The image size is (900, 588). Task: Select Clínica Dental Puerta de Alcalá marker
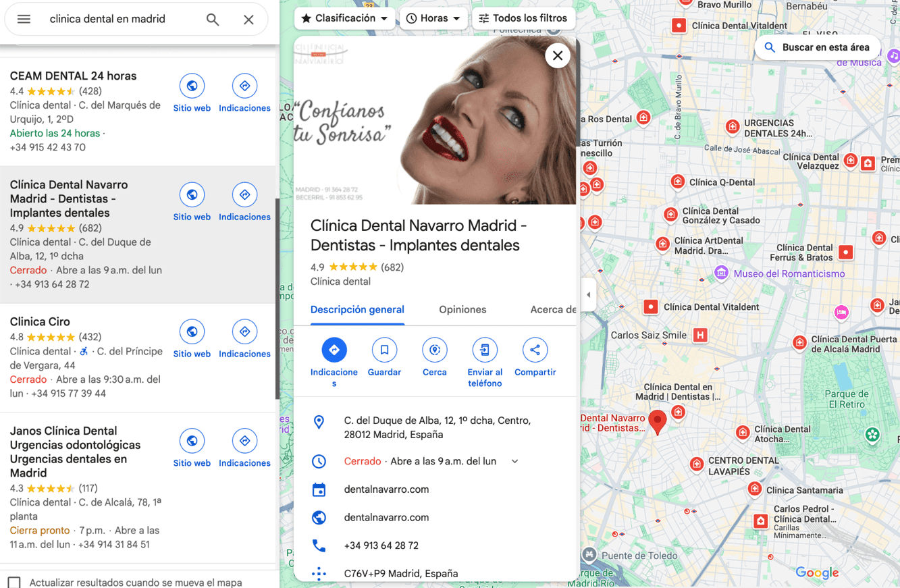[x=799, y=342]
